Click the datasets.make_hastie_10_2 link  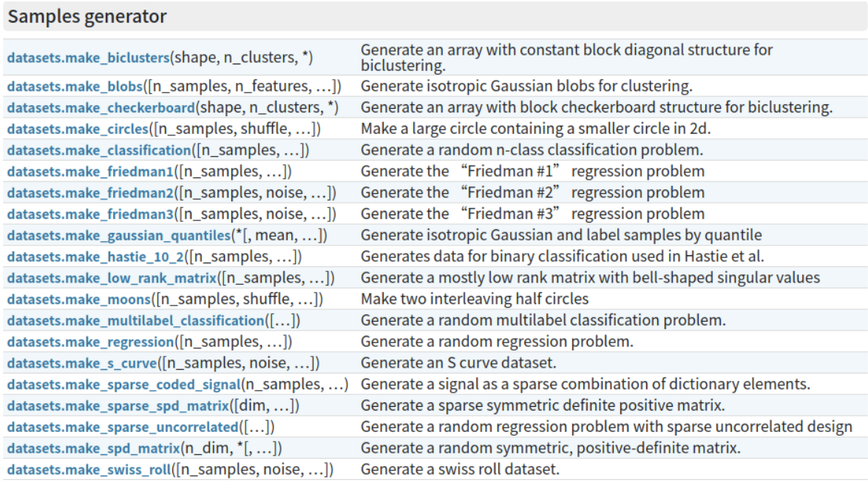[x=95, y=257]
